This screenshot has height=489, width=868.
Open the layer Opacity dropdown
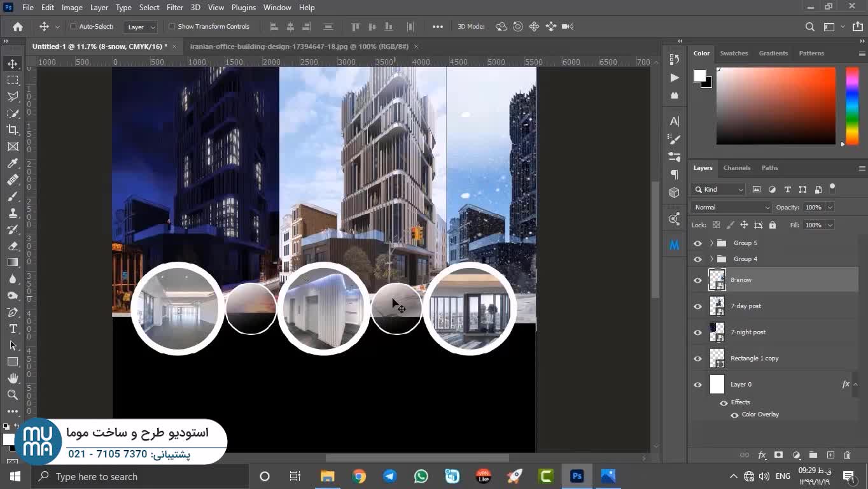tap(830, 208)
